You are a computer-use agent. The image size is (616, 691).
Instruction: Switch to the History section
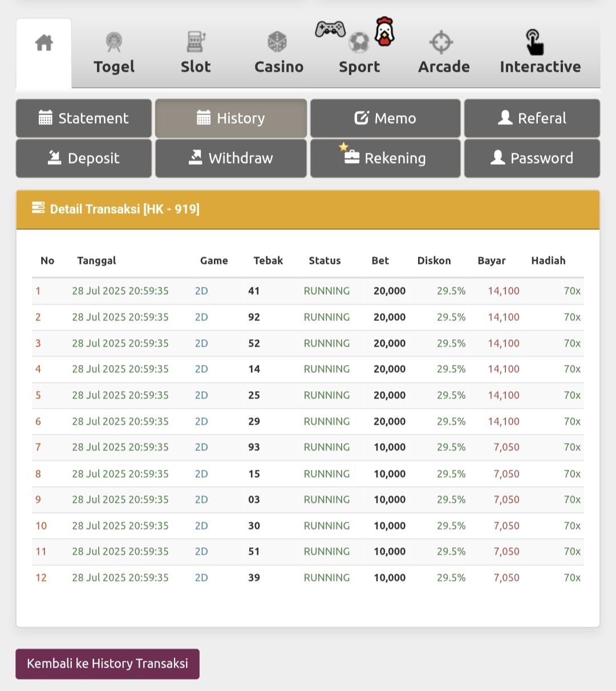231,119
